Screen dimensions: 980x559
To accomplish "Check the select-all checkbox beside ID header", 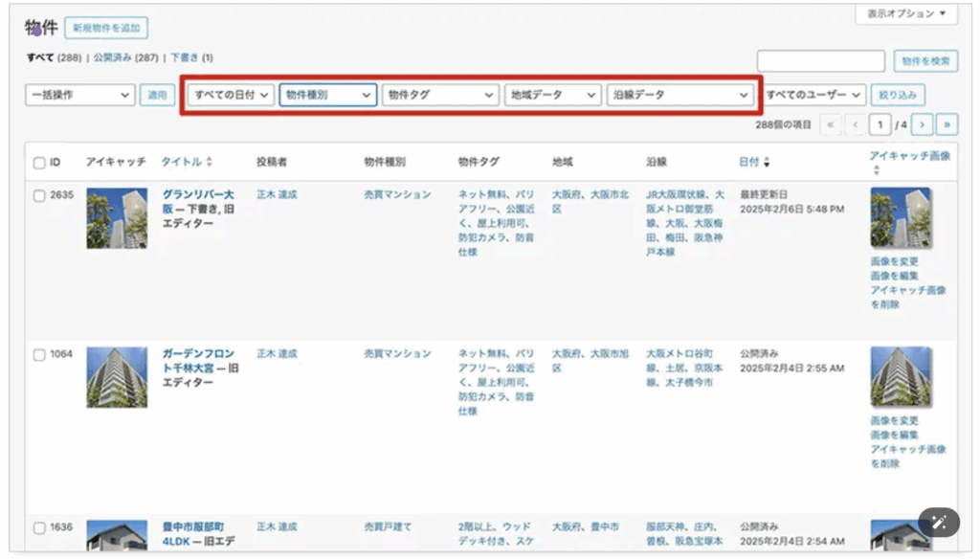I will pyautogui.click(x=39, y=163).
